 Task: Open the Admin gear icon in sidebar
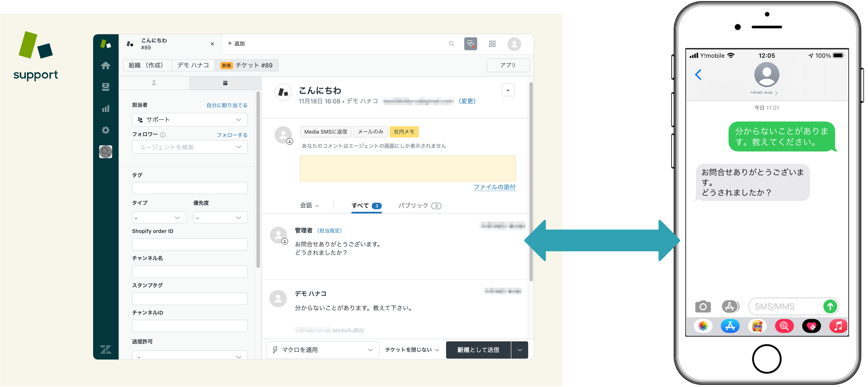(x=105, y=130)
